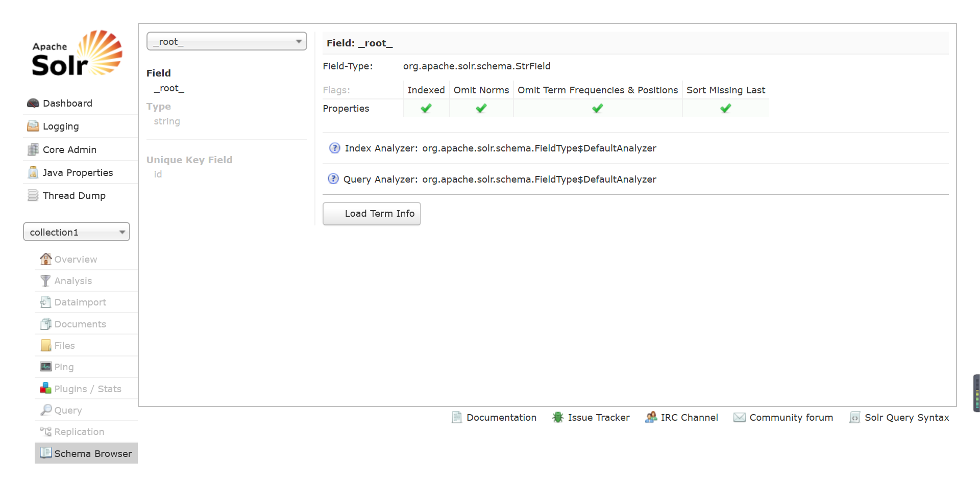
Task: Click the Analysis funnel icon
Action: (x=46, y=280)
